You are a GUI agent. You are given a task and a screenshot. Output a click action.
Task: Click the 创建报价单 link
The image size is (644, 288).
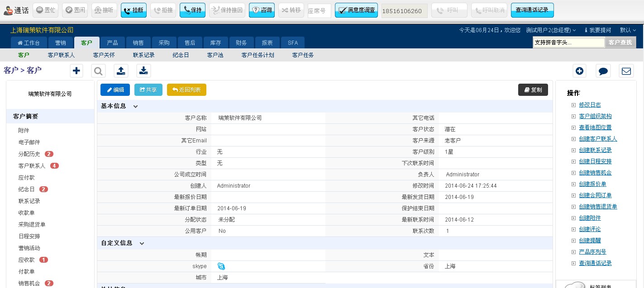(592, 184)
